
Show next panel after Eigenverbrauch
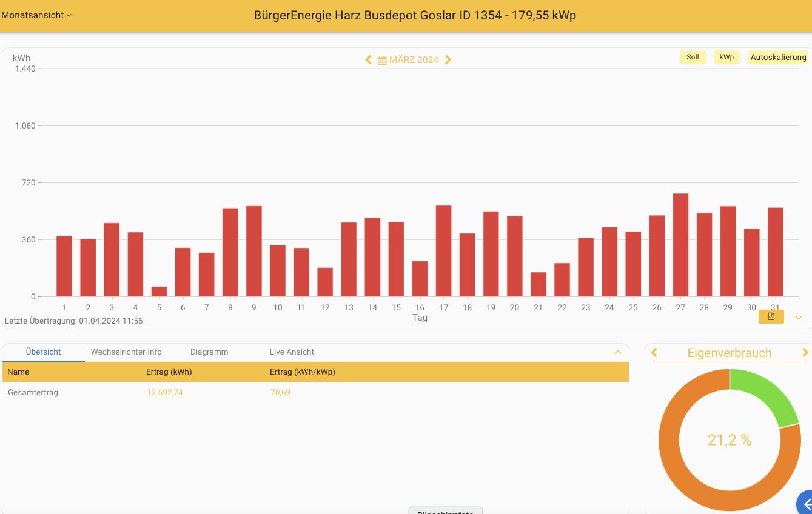pyautogui.click(x=805, y=353)
